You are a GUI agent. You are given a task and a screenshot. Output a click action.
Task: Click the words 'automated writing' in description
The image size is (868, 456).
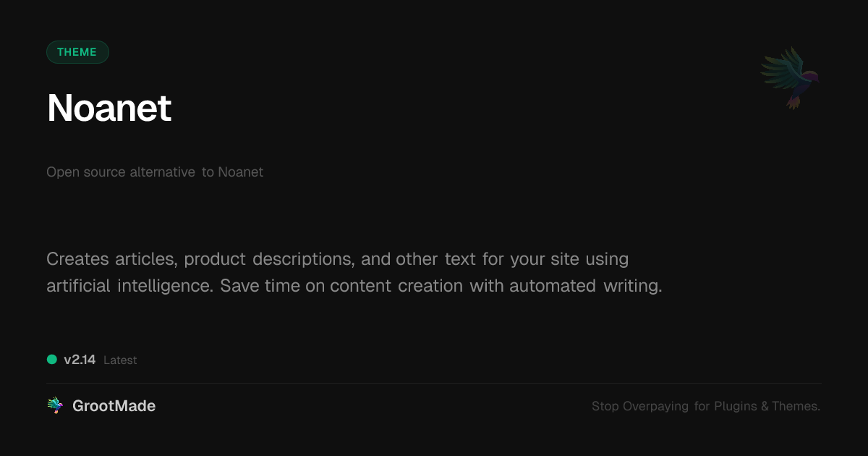(x=585, y=286)
